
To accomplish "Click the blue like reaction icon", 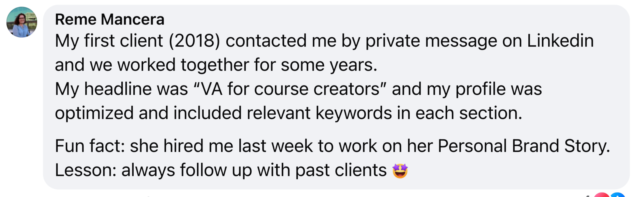I will pos(618,195).
